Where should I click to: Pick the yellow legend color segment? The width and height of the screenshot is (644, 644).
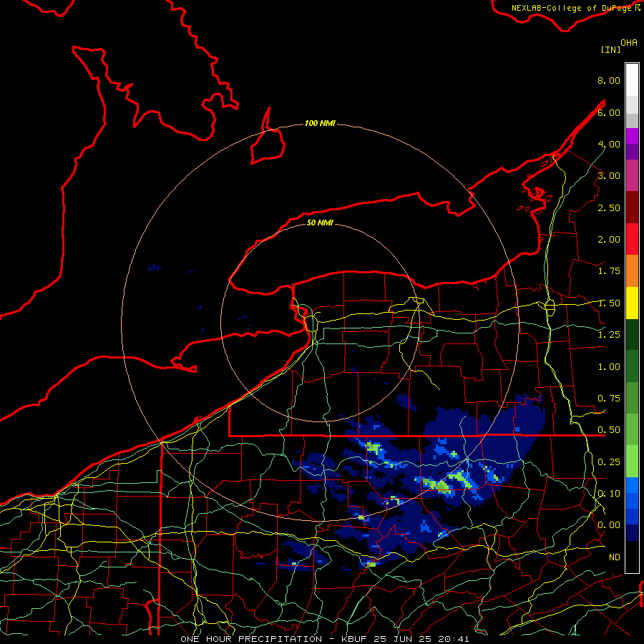point(632,303)
